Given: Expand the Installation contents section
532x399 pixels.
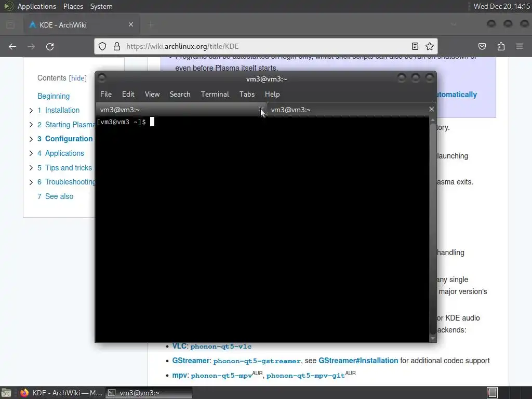Looking at the screenshot, I should [x=31, y=111].
